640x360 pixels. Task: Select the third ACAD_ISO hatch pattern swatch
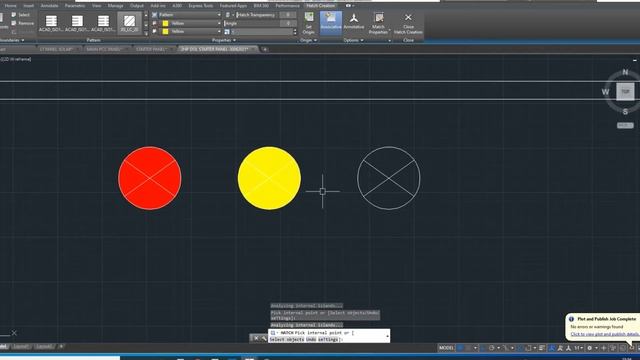(103, 23)
